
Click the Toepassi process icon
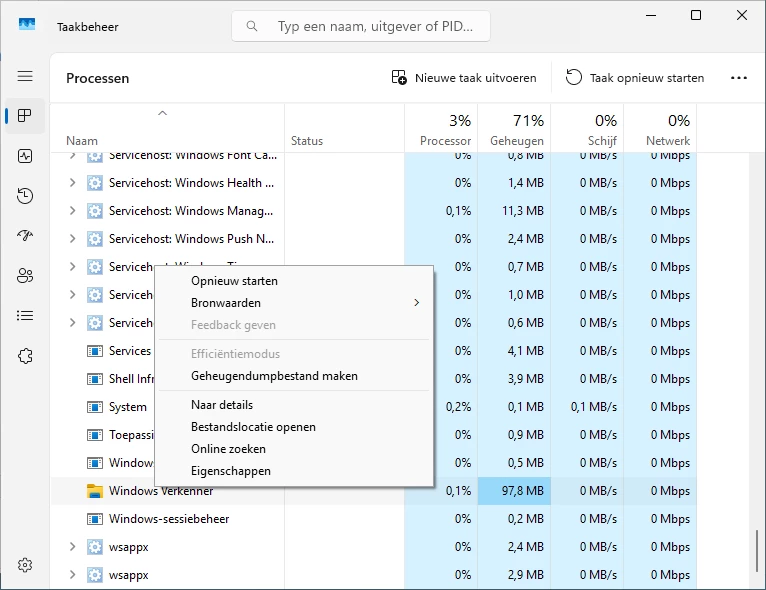point(95,435)
